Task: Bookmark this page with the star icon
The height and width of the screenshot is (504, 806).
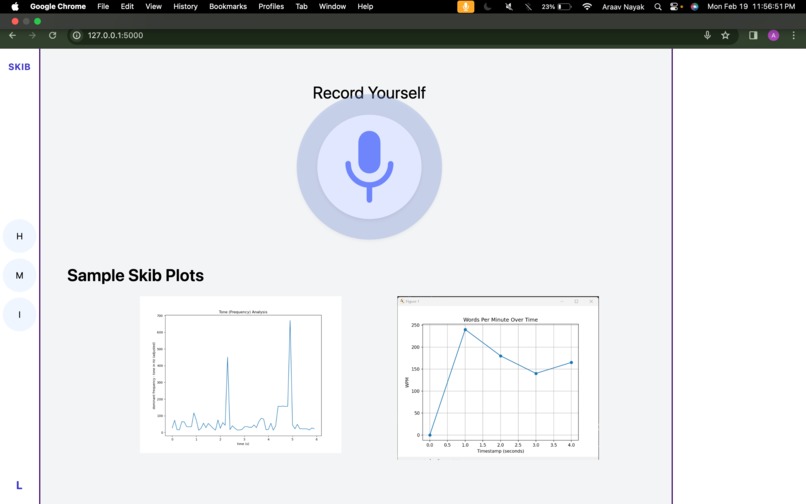Action: click(725, 35)
